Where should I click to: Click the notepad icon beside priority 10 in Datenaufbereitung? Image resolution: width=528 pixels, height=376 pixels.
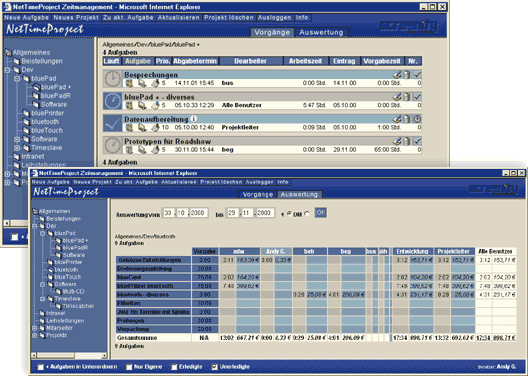[x=155, y=128]
